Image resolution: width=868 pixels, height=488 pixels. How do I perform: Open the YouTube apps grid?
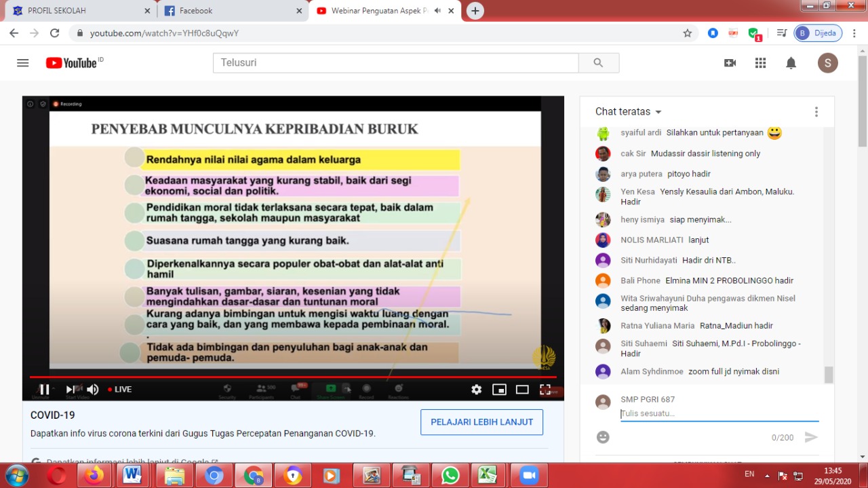[x=760, y=63]
